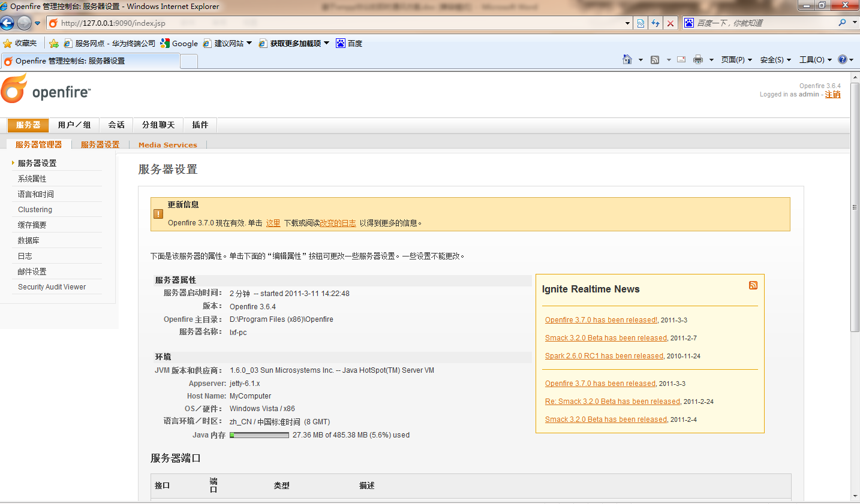Click the search magnifier icon in Baidu box

843,23
